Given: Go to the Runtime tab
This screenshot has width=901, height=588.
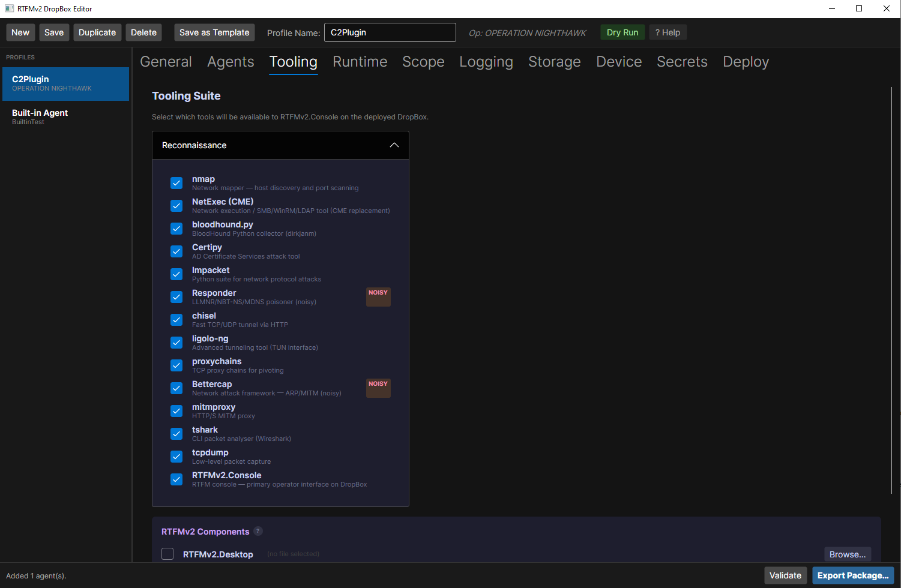Looking at the screenshot, I should click(x=360, y=62).
